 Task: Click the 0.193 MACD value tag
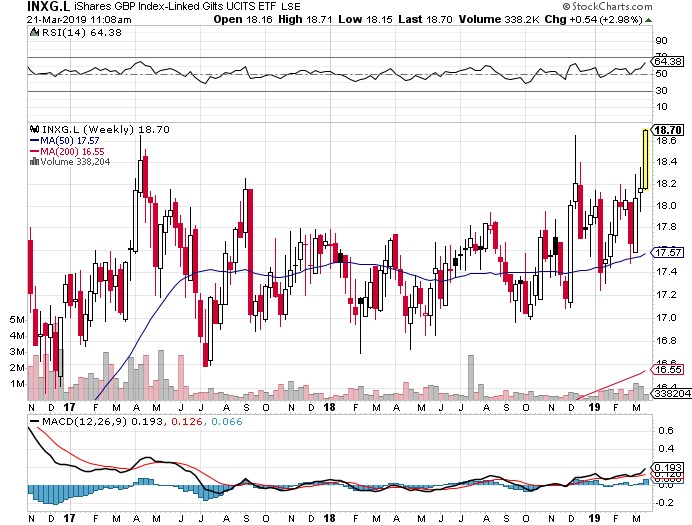tap(668, 468)
